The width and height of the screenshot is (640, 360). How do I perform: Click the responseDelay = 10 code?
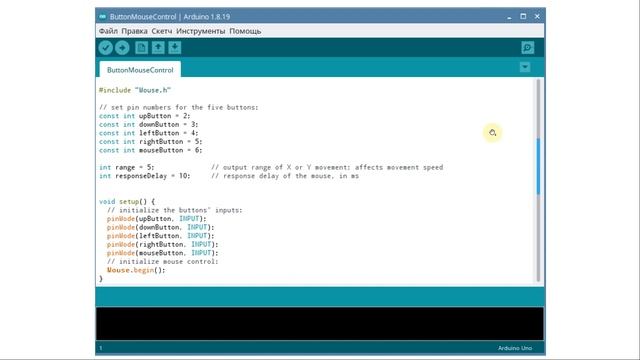click(144, 176)
